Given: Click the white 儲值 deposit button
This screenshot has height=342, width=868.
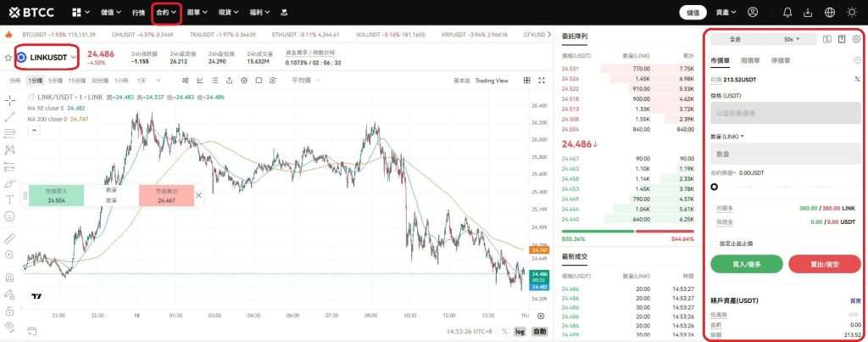Looking at the screenshot, I should (693, 12).
